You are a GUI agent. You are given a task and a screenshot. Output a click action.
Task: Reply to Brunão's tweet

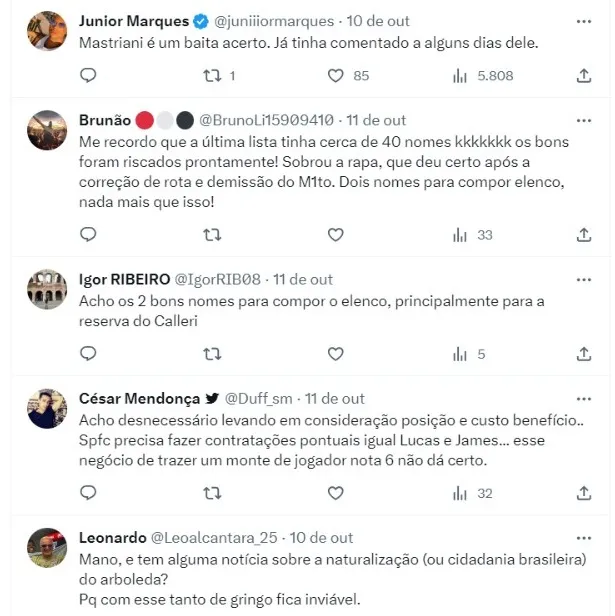pos(88,235)
